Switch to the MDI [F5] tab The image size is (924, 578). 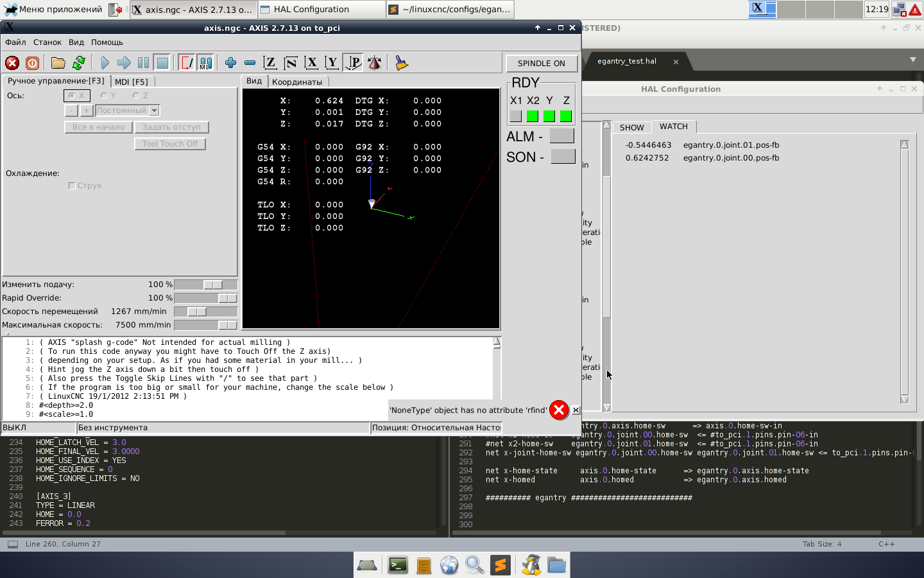click(132, 82)
